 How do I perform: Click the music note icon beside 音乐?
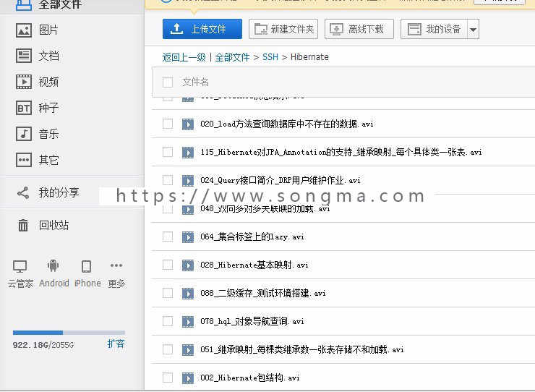point(24,134)
